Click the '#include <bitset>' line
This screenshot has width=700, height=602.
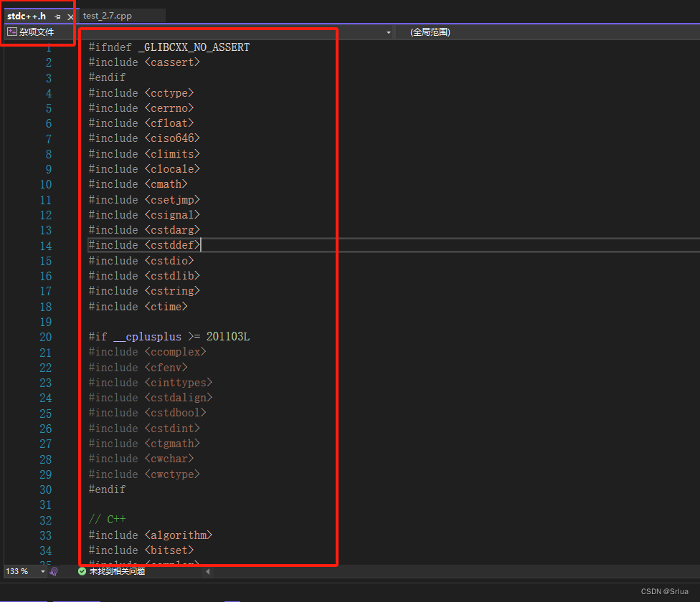click(x=141, y=550)
